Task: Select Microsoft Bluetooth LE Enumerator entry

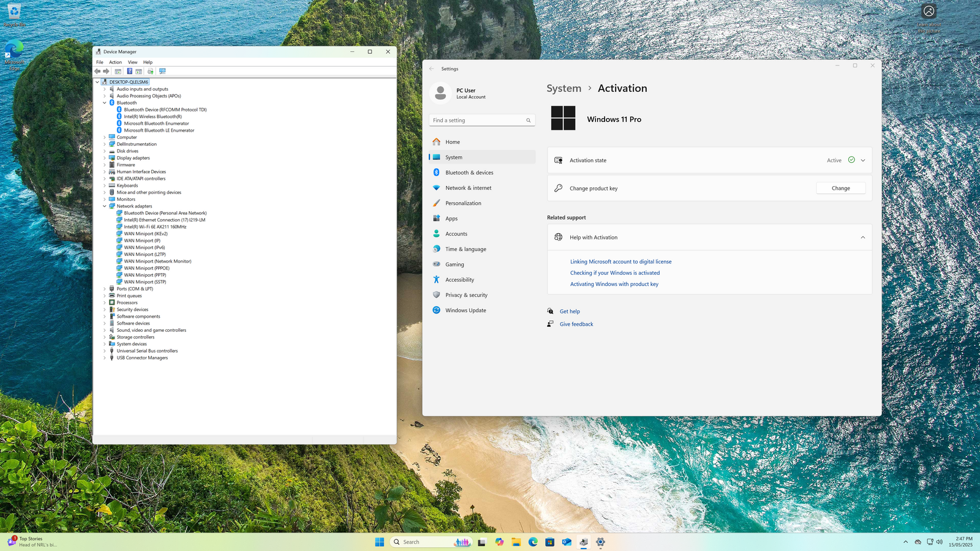Action: coord(159,130)
